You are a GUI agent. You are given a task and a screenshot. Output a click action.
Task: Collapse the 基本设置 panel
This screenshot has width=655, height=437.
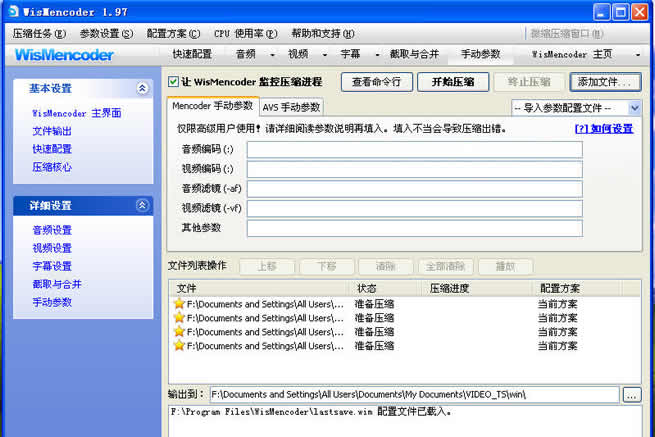[142, 88]
